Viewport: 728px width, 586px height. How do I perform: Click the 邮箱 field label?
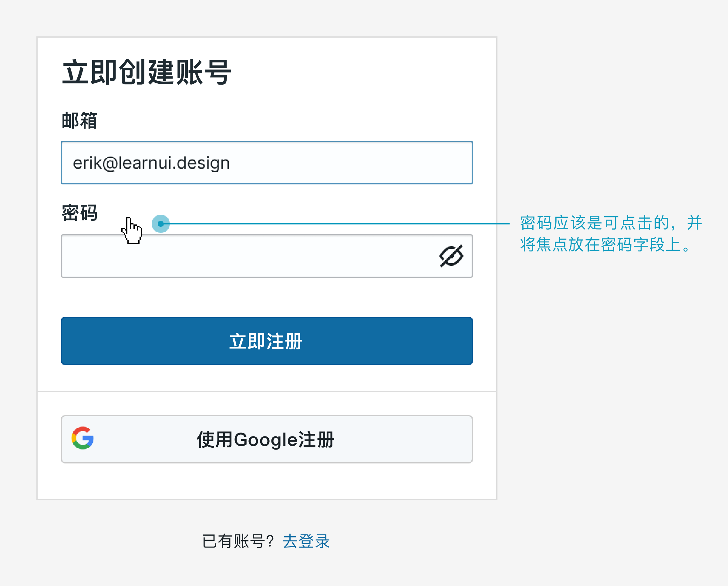coord(80,120)
